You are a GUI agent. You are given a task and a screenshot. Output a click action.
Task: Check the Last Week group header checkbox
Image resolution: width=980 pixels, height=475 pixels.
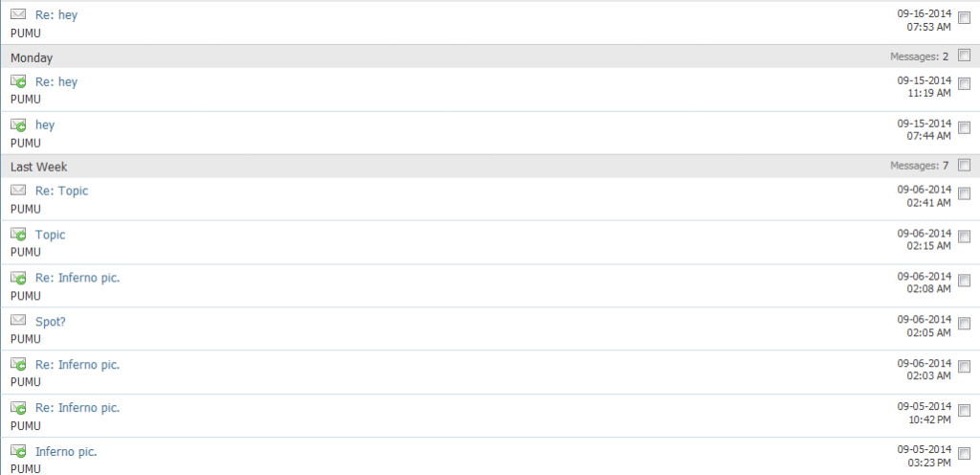[x=964, y=166]
